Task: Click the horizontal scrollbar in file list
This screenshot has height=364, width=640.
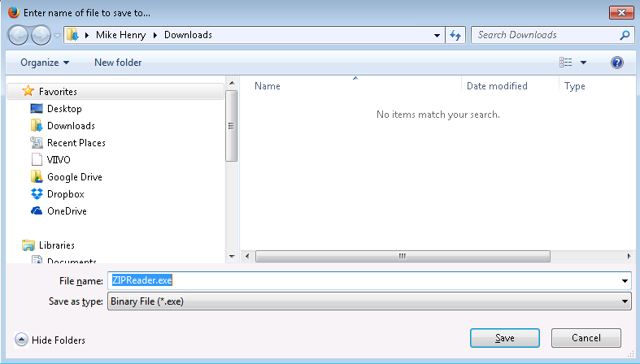Action: (401, 256)
